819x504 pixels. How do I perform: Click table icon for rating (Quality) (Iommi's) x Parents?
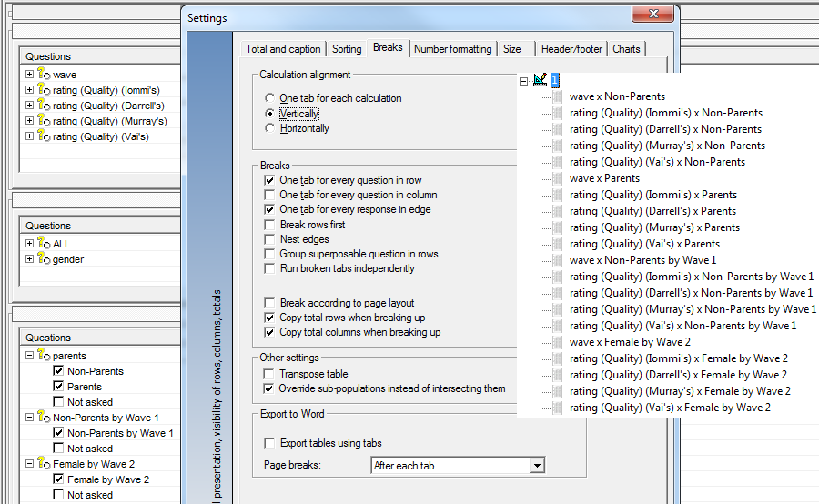point(558,195)
